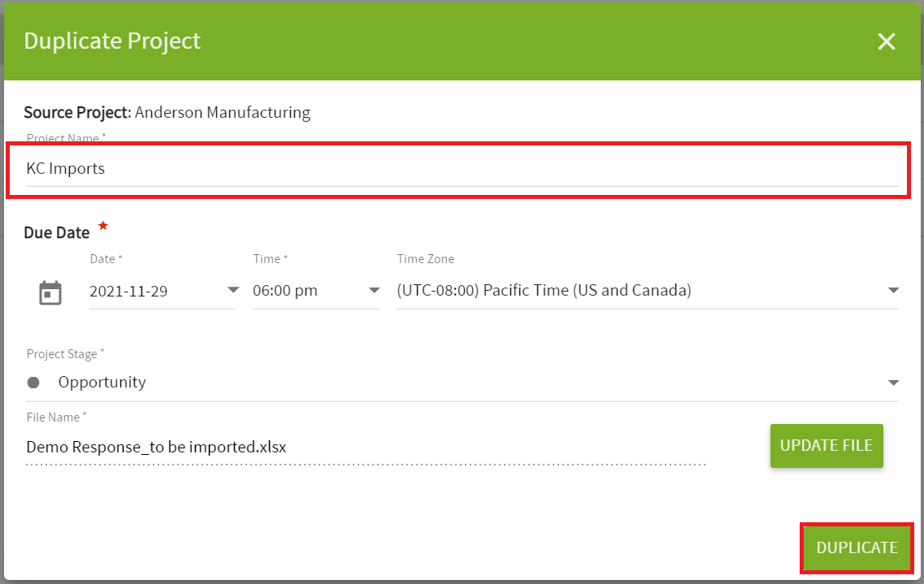Click the Demo Response file name field
The image size is (924, 584).
pos(366,448)
